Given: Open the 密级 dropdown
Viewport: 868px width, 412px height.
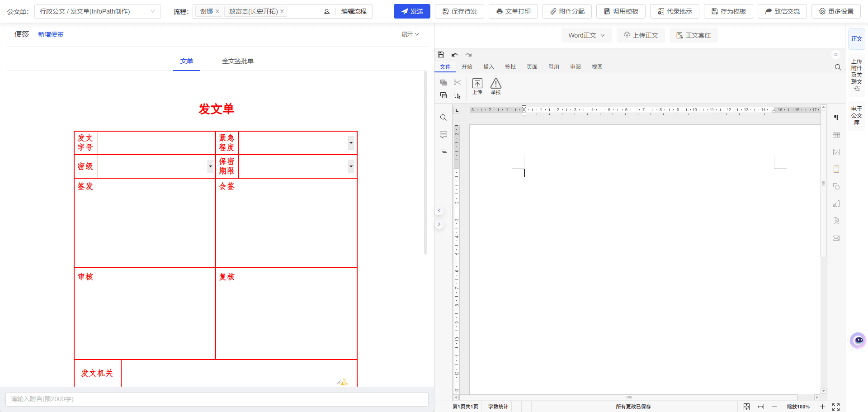Looking at the screenshot, I should pyautogui.click(x=210, y=166).
